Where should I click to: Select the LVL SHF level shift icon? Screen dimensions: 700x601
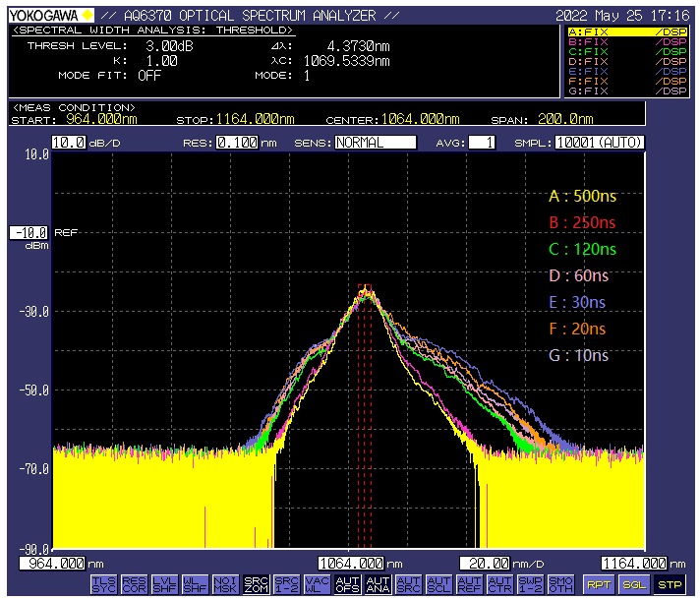click(x=164, y=583)
